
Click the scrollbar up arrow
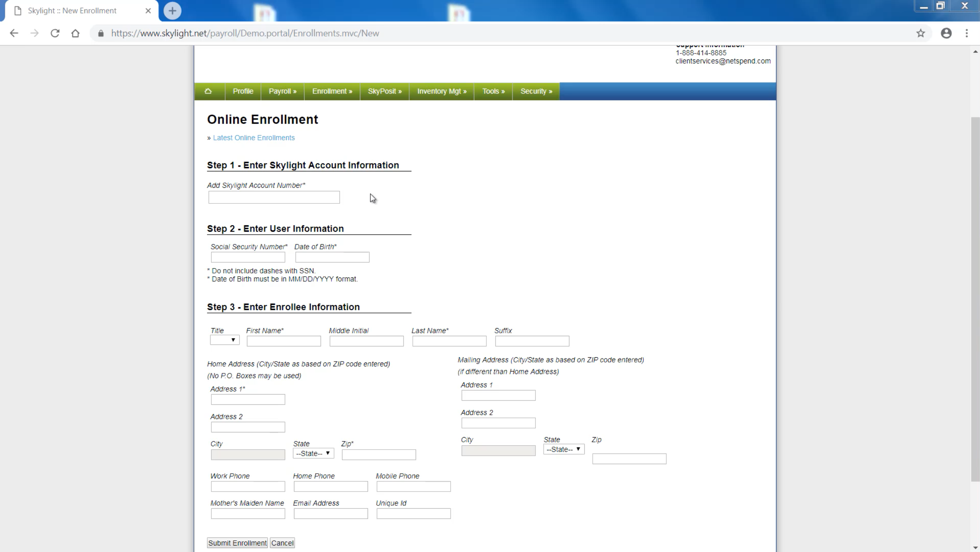(x=975, y=51)
